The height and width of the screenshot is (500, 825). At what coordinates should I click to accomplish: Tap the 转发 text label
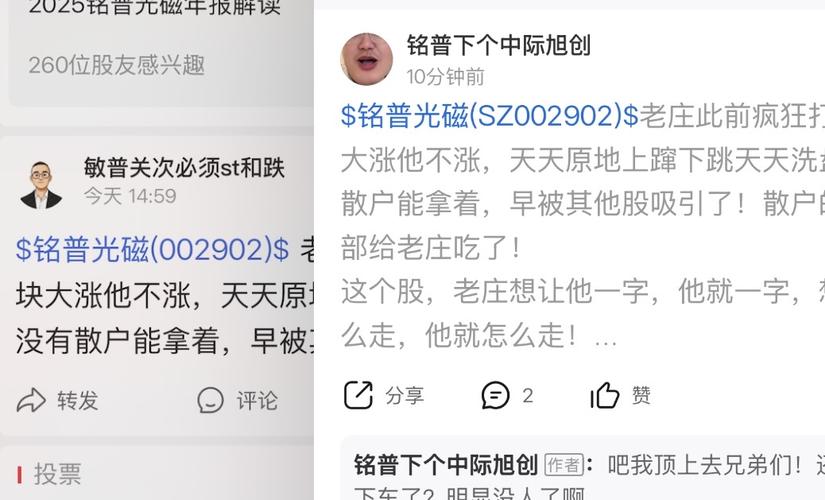click(78, 401)
